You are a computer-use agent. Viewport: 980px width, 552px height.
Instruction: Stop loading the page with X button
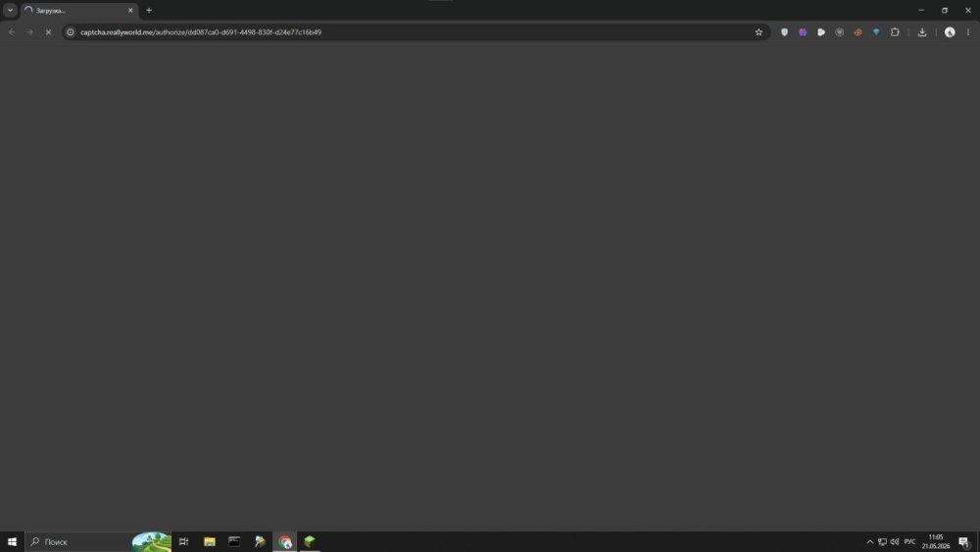[48, 32]
